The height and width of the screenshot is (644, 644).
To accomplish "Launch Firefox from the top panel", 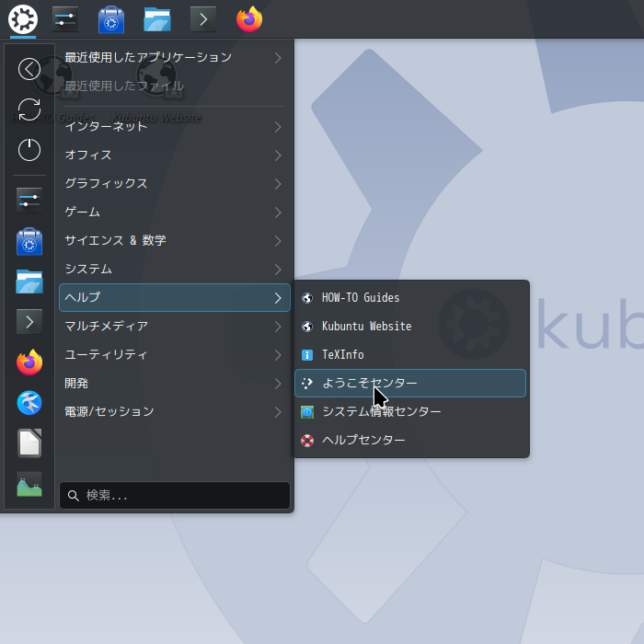I will (x=249, y=19).
